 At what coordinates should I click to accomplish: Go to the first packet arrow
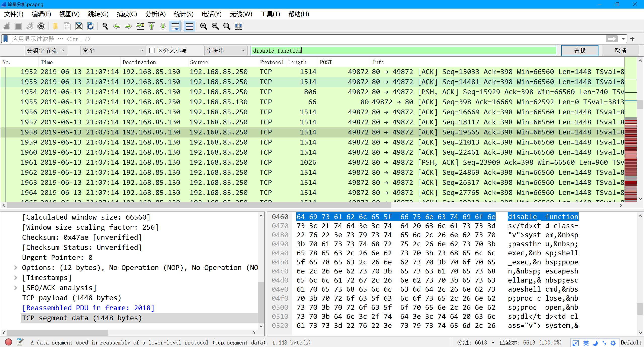tap(151, 26)
